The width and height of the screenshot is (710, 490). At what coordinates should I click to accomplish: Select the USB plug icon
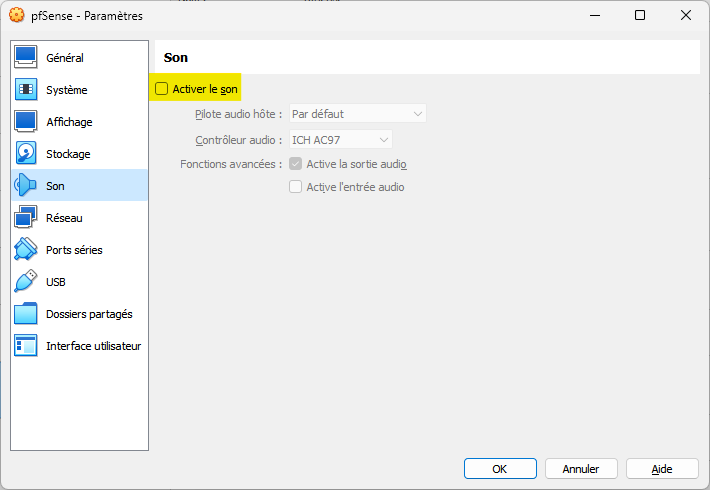coord(26,281)
